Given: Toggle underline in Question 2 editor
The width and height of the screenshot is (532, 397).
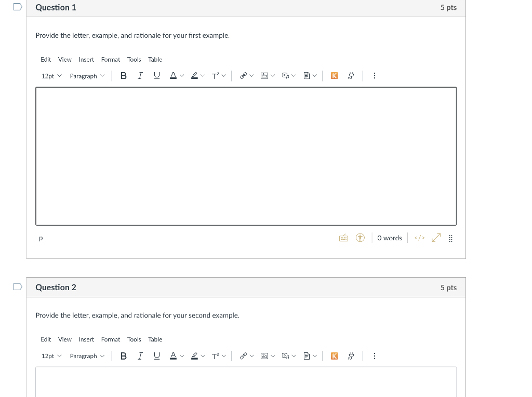Looking at the screenshot, I should pyautogui.click(x=157, y=355).
